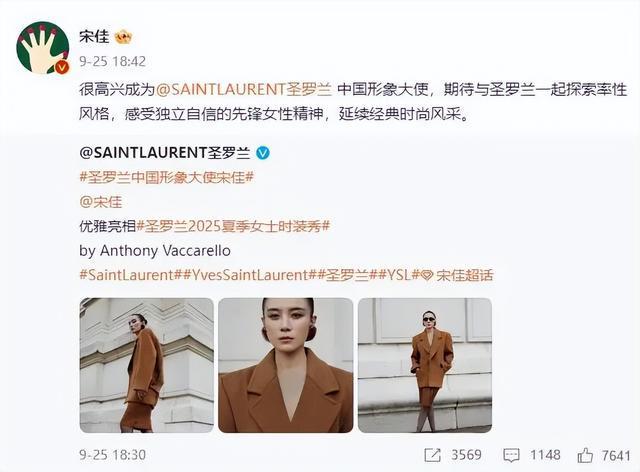Click the diamond super-topic icon before 宋佳超话
This screenshot has width=640, height=472.
(x=427, y=276)
